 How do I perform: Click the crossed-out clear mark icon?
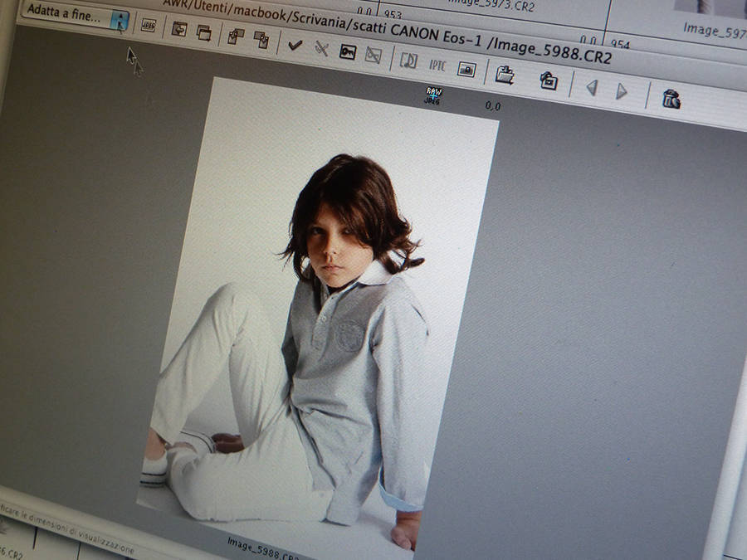[321, 49]
